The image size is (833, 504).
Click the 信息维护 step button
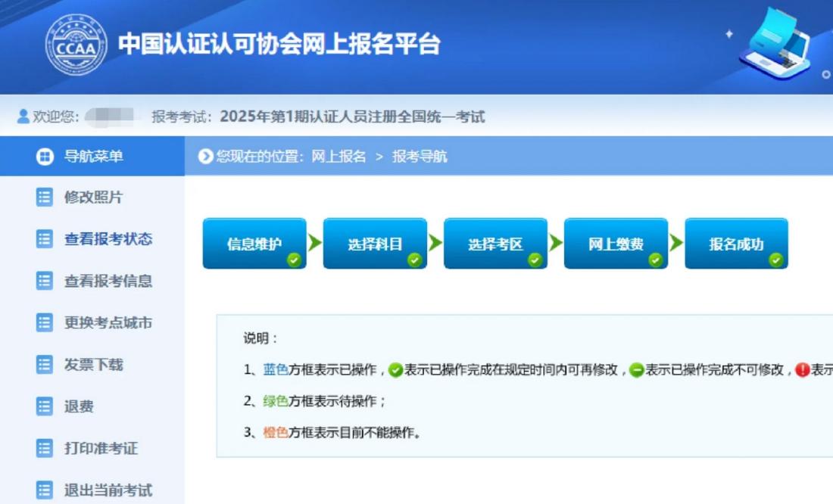254,244
